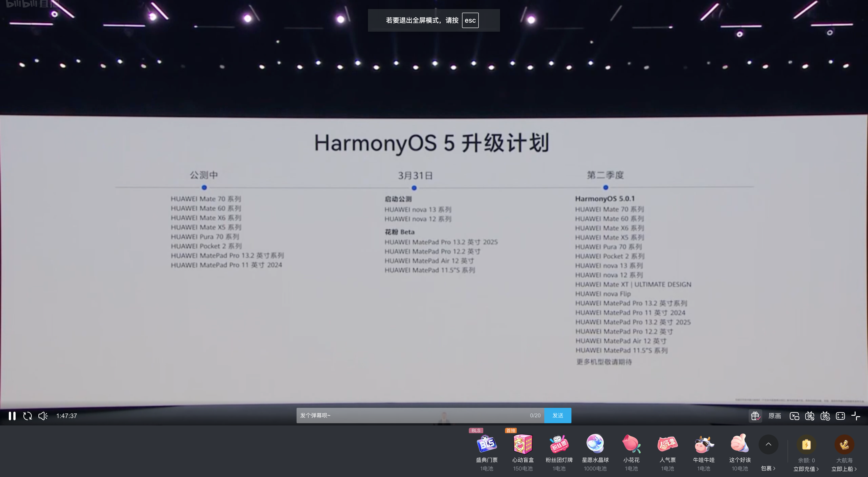
Task: Enable picture-in-picture mini player
Action: pos(795,416)
